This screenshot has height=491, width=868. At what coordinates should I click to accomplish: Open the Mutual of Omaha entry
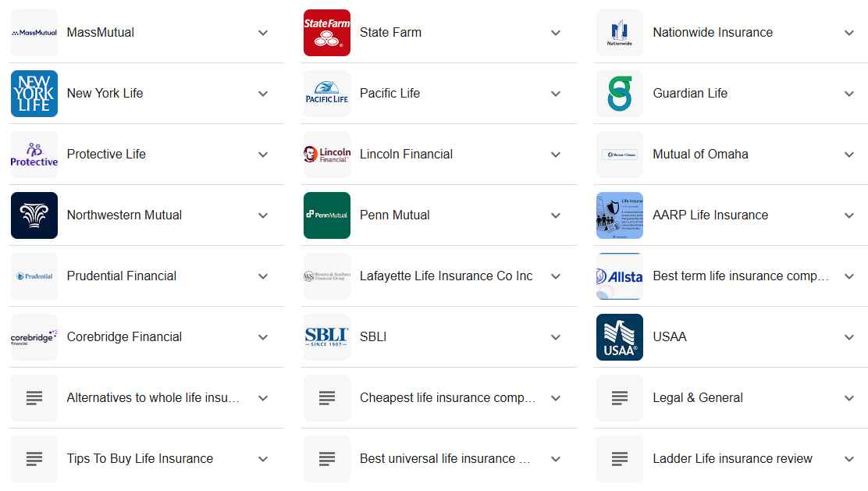click(700, 155)
